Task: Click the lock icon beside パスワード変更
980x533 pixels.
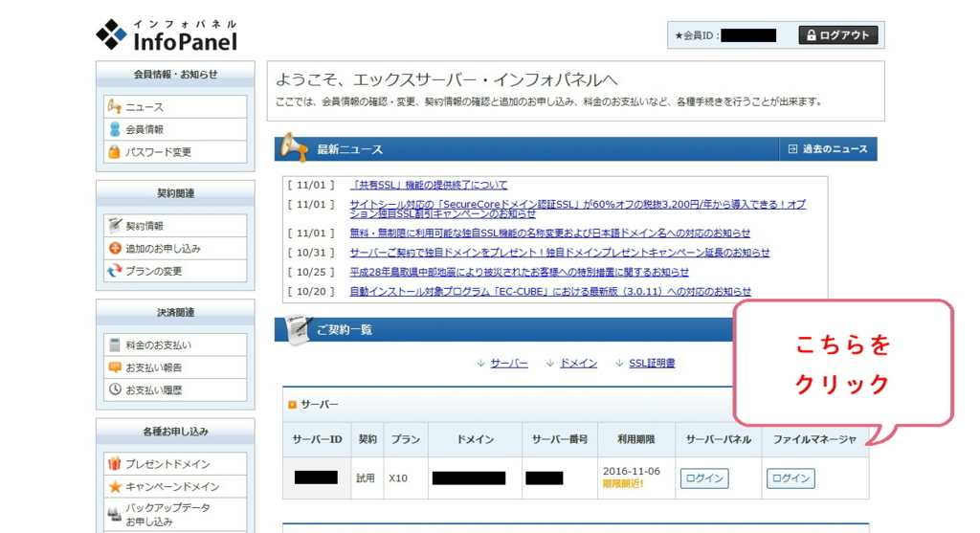Action: 115,152
